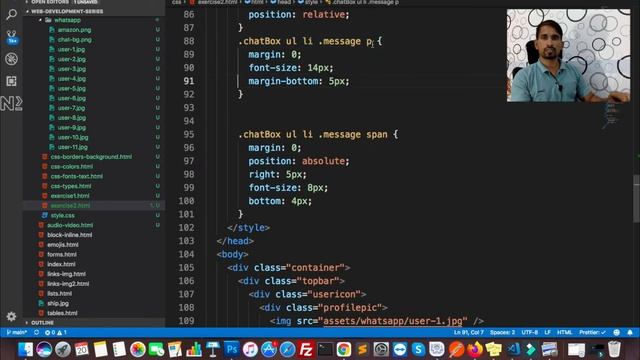Click the editor vertical scrollbar thumb
Viewport: 640px width, 360px height.
point(636,199)
